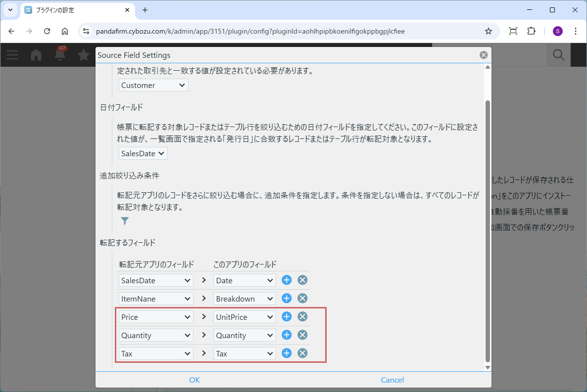This screenshot has width=587, height=392.
Task: Remove the Tax mapping row
Action: tap(302, 353)
